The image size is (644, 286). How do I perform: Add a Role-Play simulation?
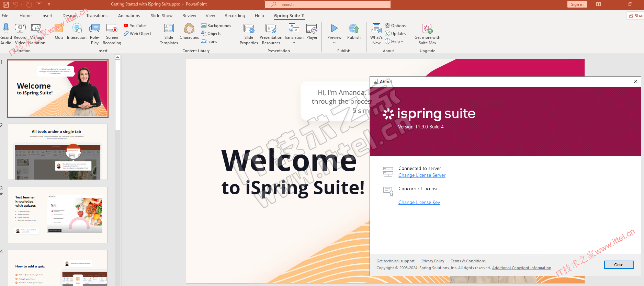click(95, 34)
